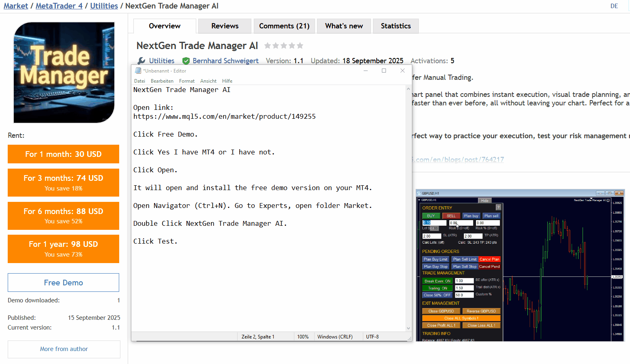Image resolution: width=630 pixels, height=364 pixels.
Task: Follow the blogs/post/764217 link
Action: 458,160
